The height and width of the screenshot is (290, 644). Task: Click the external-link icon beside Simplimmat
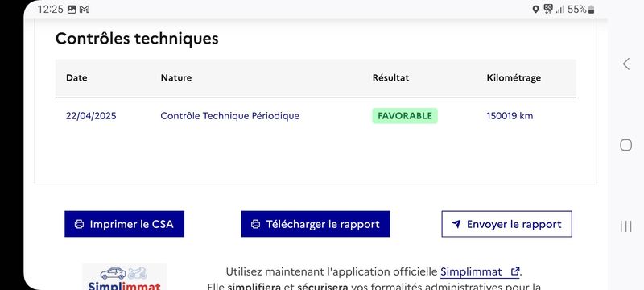[x=515, y=271]
